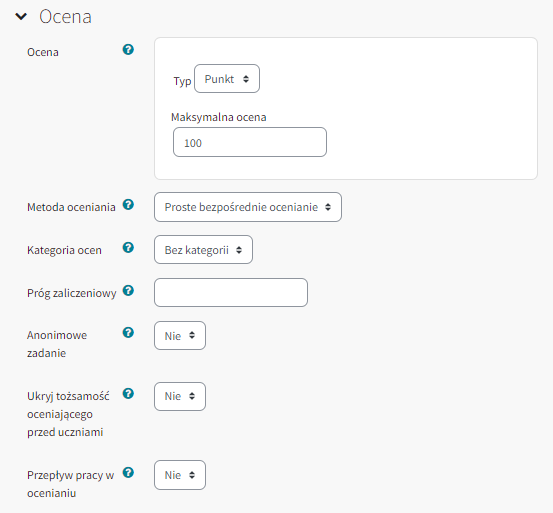Open the Przepływ pracy w ocenianiu dropdown
Image resolution: width=553 pixels, height=513 pixels.
click(x=180, y=475)
